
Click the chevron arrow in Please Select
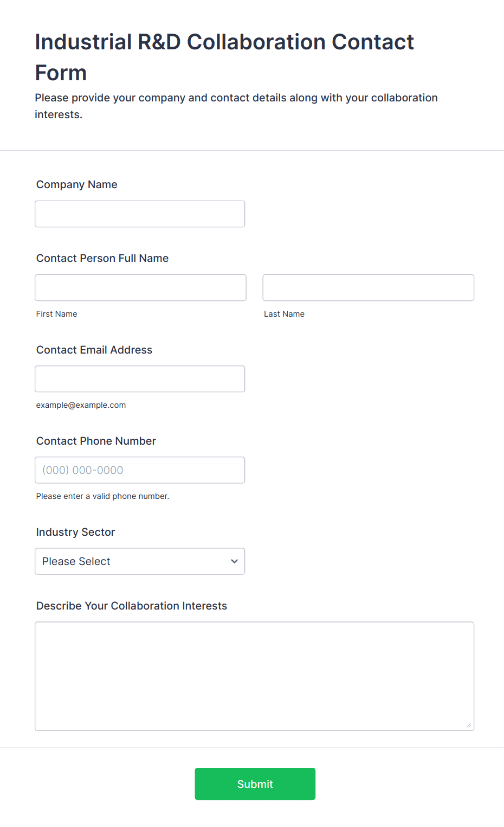(234, 561)
